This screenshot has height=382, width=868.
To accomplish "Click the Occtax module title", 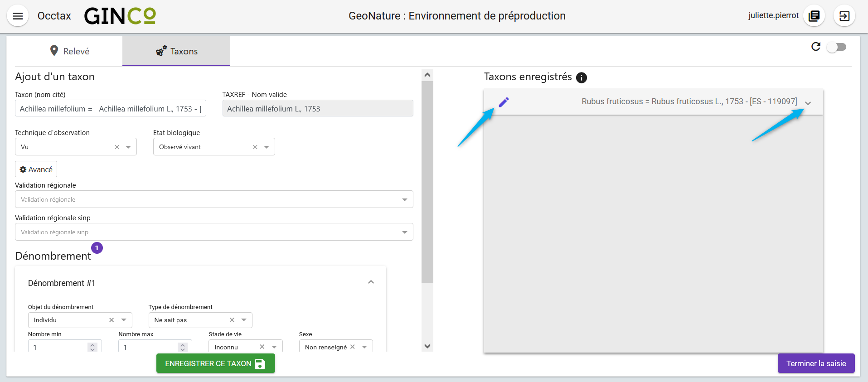I will (54, 16).
